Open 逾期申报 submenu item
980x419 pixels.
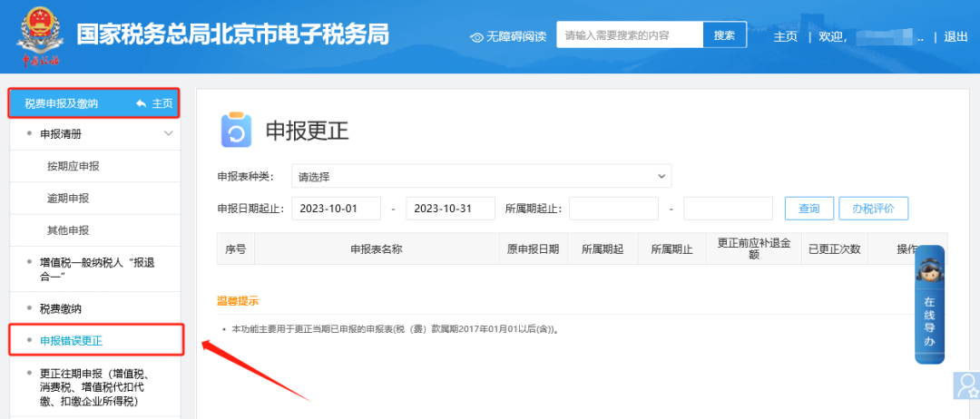coord(68,198)
